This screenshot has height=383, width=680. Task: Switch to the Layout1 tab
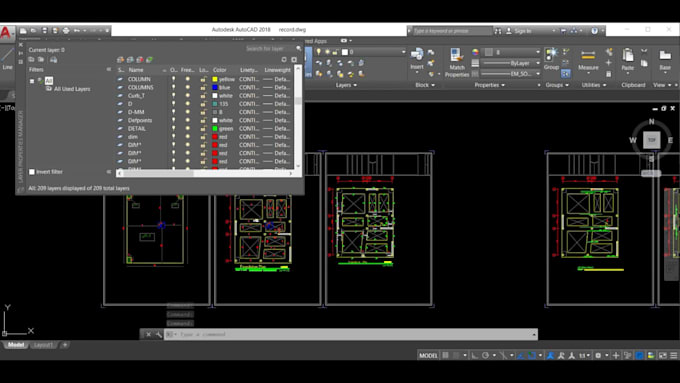43,345
